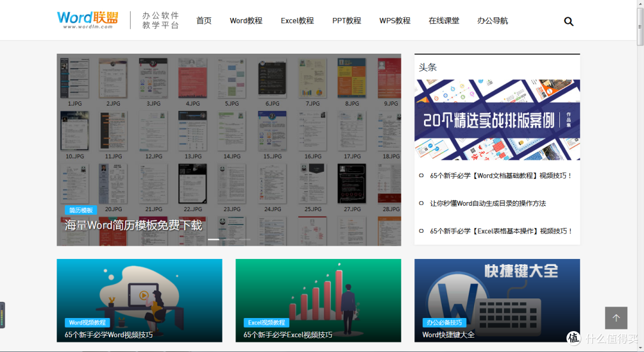Viewport: 644px width, 352px height.
Task: Click the 头条 section heading
Action: point(428,67)
